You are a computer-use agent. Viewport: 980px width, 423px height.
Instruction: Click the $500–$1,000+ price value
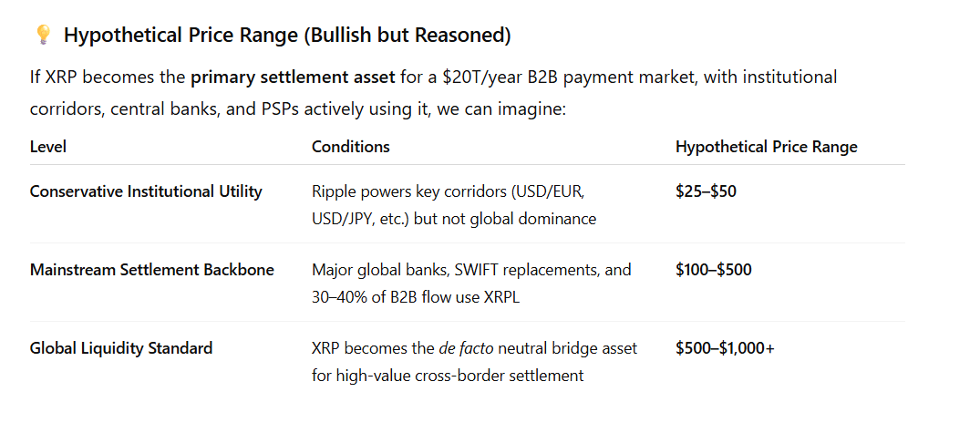coord(725,348)
